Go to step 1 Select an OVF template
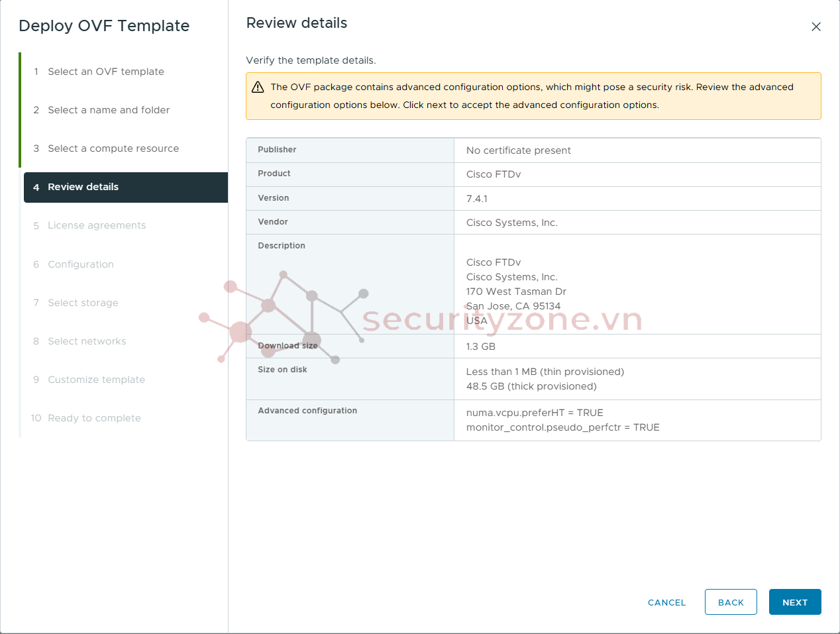Image resolution: width=840 pixels, height=634 pixels. (x=106, y=72)
